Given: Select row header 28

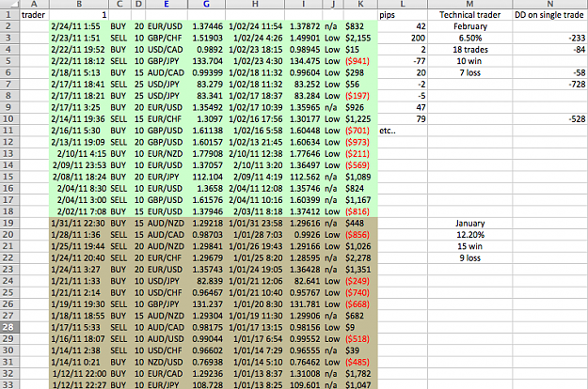Looking at the screenshot, I should click(8, 327).
